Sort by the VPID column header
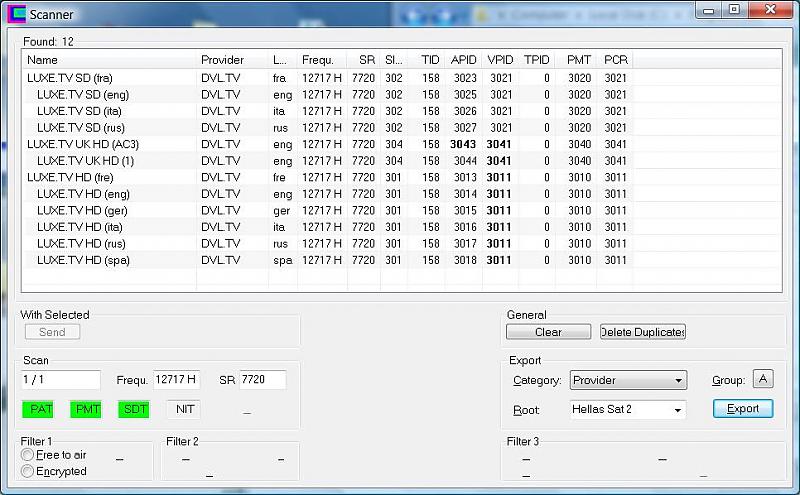Viewport: 800px width, 495px height. [x=500, y=60]
